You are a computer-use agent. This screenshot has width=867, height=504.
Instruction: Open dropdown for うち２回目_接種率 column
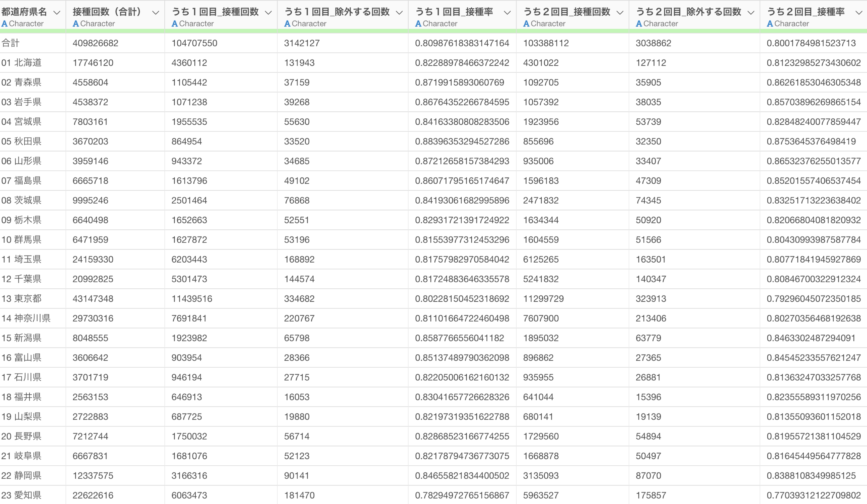point(859,13)
